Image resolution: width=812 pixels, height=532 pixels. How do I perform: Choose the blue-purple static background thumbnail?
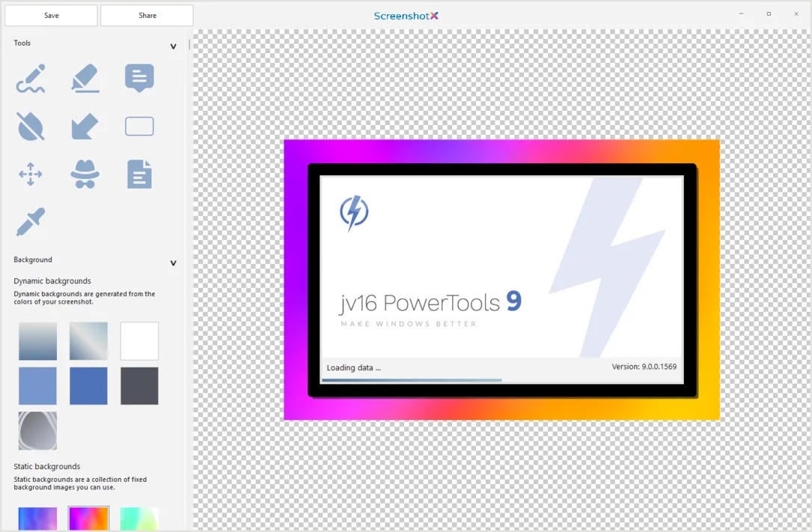click(x=38, y=519)
